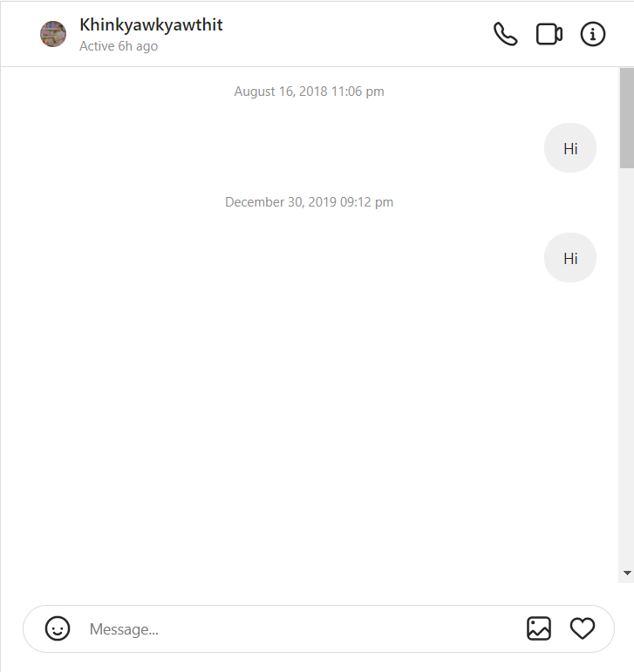
Task: Click the chat scrollbar thumb
Action: (626, 118)
